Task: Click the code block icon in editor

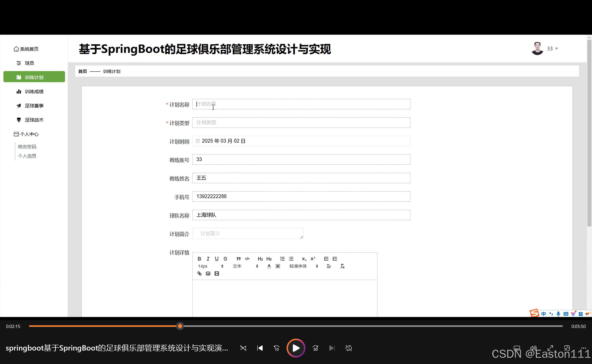Action: coord(247,259)
